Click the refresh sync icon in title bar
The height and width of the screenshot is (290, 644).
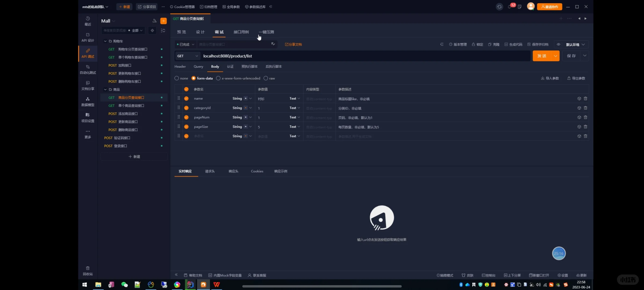499,7
